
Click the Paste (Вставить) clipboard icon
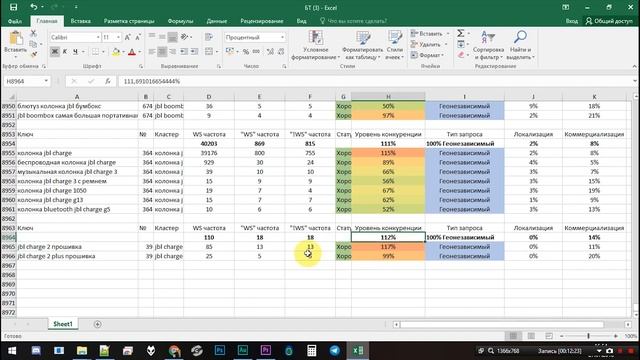point(16,38)
